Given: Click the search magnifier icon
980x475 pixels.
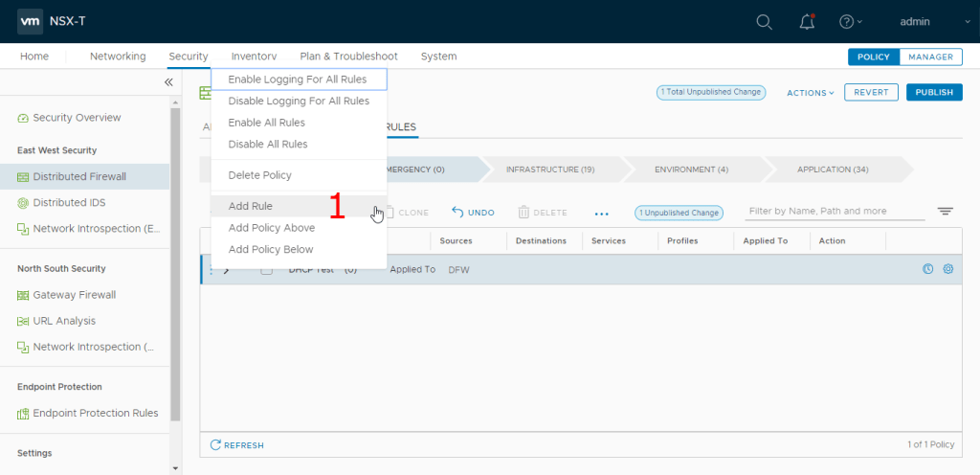Looking at the screenshot, I should [764, 22].
